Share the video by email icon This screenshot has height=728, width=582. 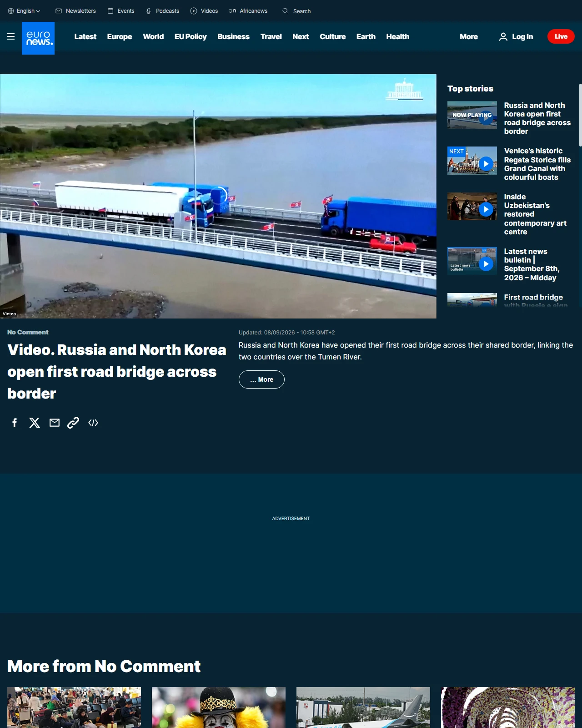[55, 423]
